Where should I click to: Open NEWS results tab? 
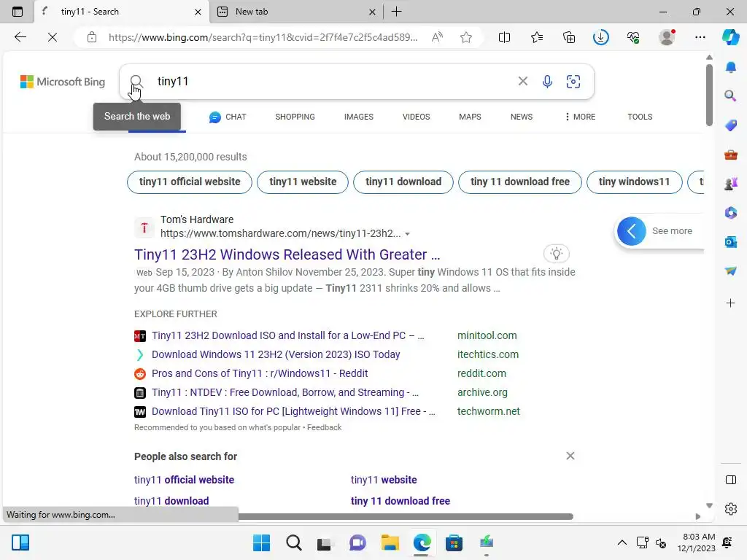click(x=521, y=117)
